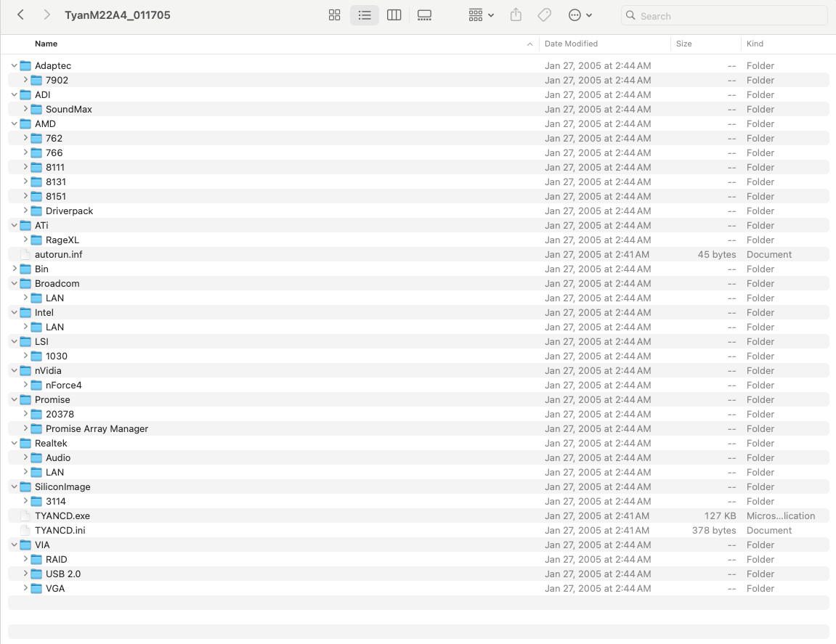Collapse the Adaptec folder
Viewport: 836px width, 644px height.
(15, 65)
